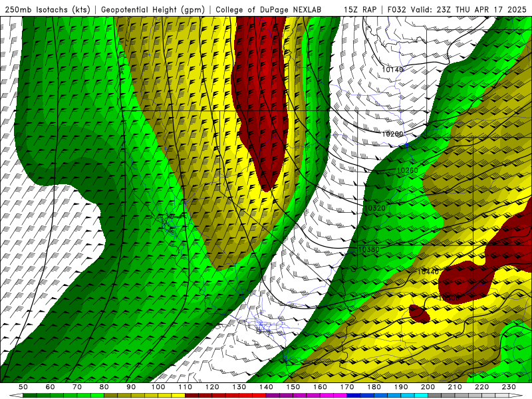
Task: Click the 60 value on the color scale
Action: pos(51,387)
